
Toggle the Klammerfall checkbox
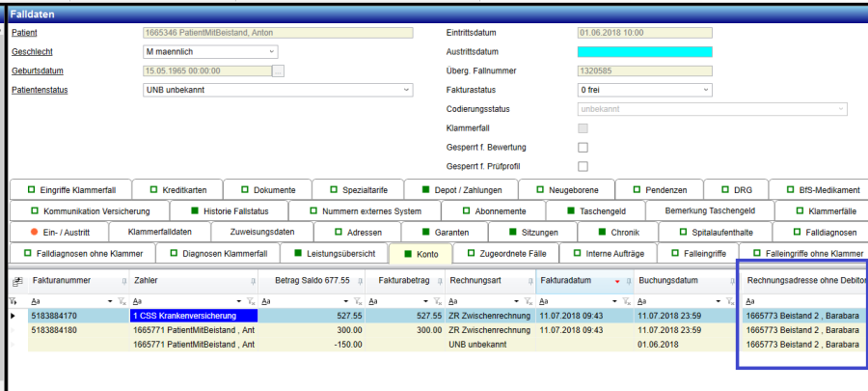pos(583,127)
